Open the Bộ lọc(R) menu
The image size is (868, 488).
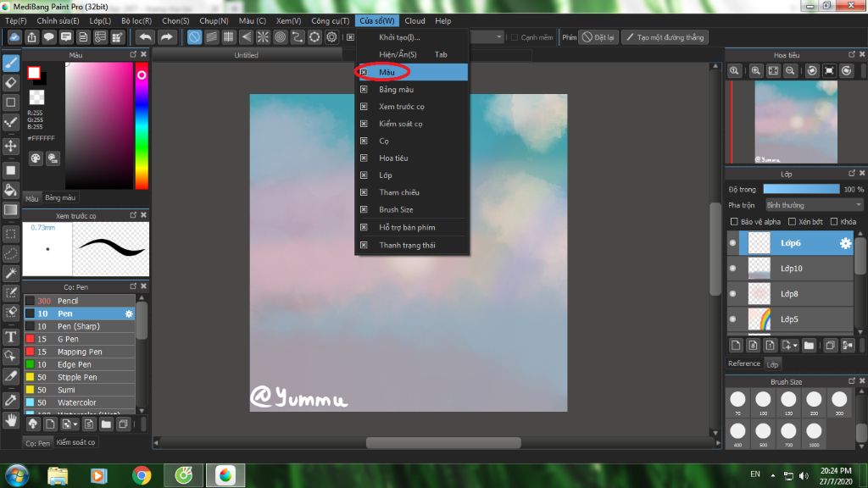136,20
